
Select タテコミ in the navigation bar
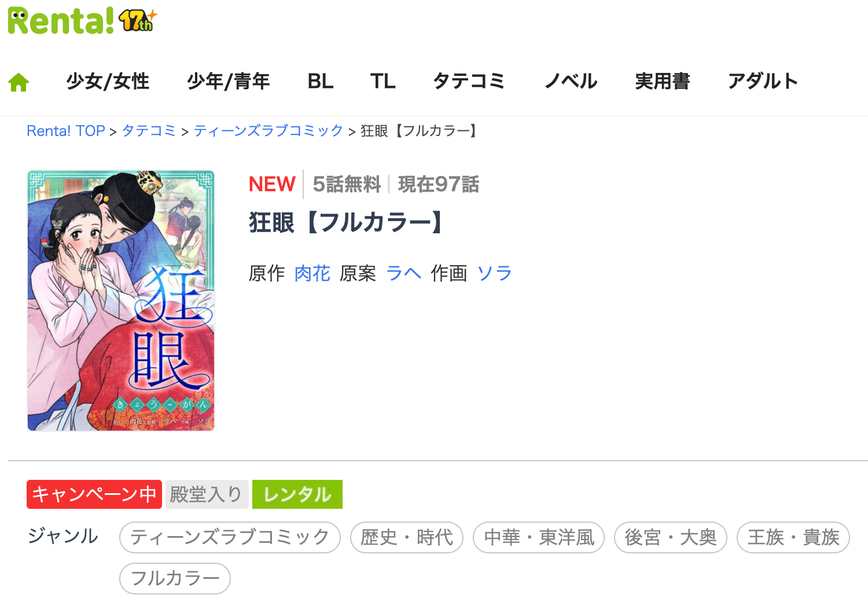point(469,81)
